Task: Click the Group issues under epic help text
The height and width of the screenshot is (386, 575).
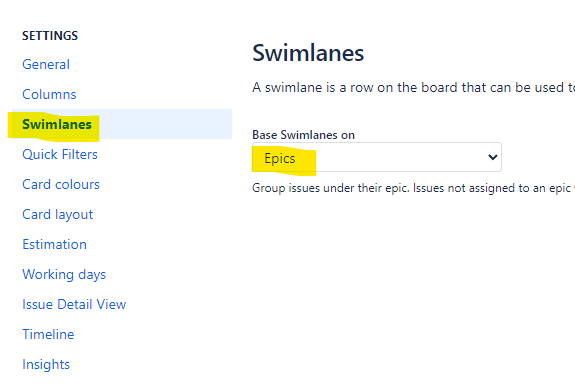Action: (x=413, y=188)
